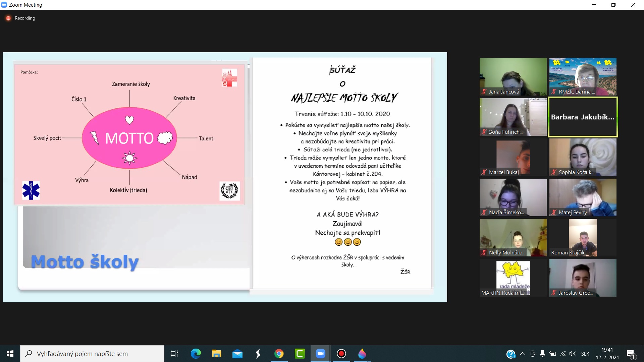Click the camera-in-use tray icon
The height and width of the screenshot is (362, 644).
coord(533,354)
